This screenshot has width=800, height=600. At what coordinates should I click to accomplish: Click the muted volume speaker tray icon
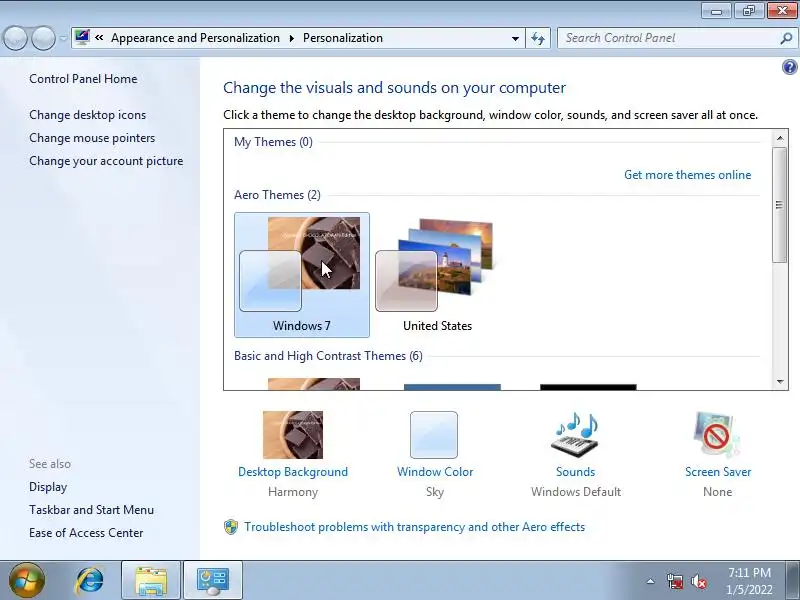[699, 581]
